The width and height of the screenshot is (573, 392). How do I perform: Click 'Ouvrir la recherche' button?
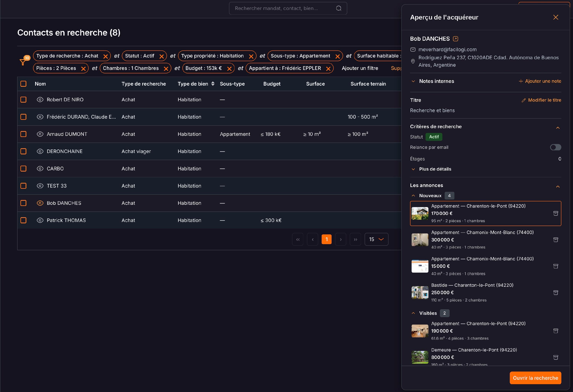[535, 378]
